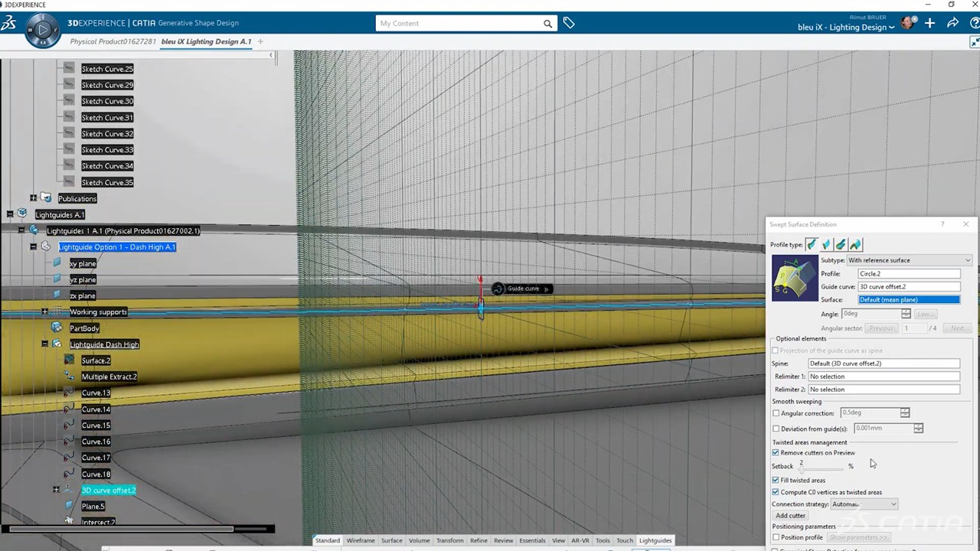This screenshot has width=980, height=551.
Task: Click the Law... button
Action: (925, 314)
